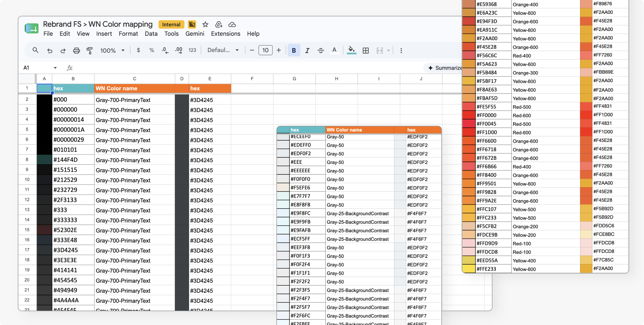Open the borders grid icon
644x325 pixels.
point(366,51)
